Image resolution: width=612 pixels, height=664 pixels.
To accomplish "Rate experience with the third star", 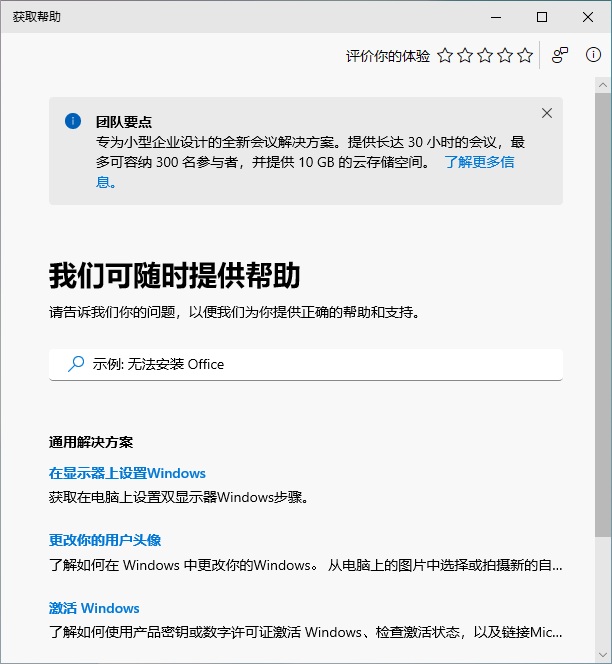I will [x=485, y=55].
